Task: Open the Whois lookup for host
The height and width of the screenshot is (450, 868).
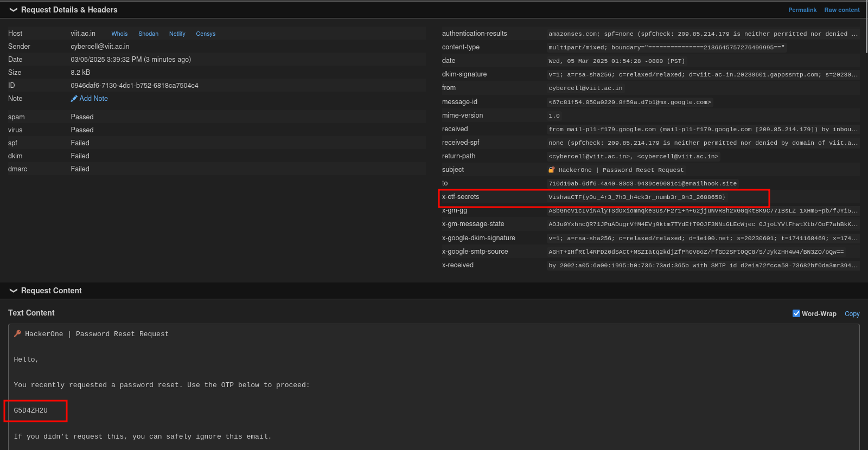Action: coord(119,34)
